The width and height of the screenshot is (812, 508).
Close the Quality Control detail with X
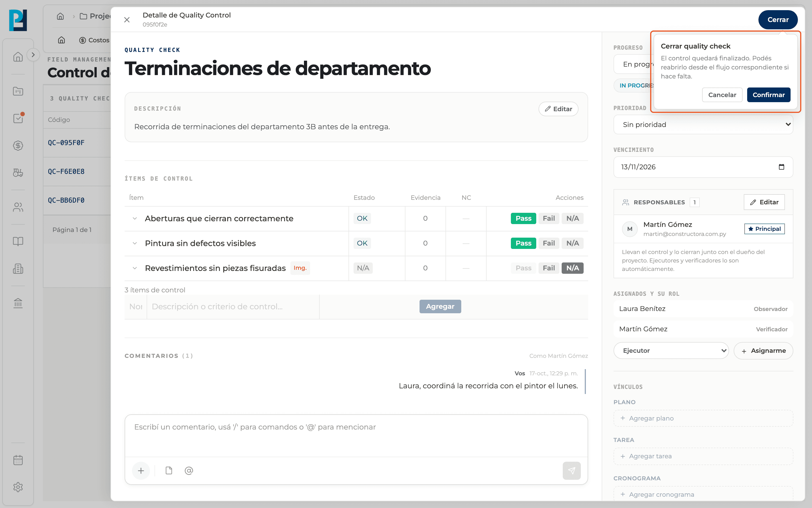point(127,20)
